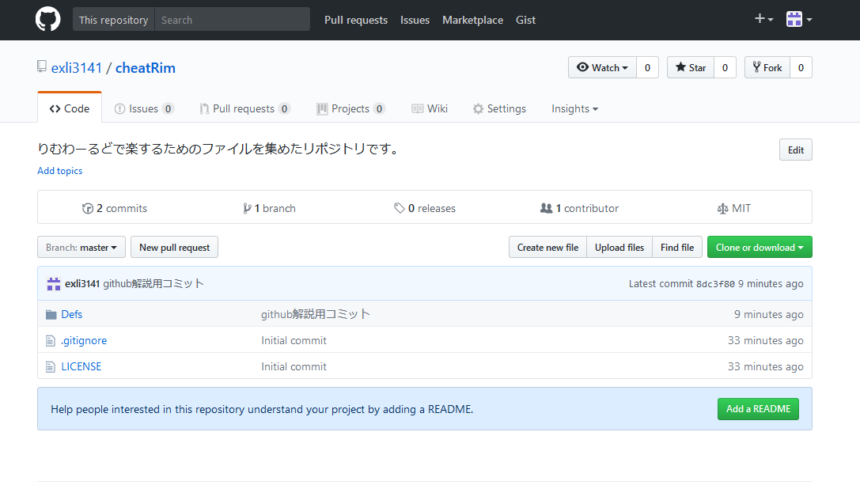Fork the repository
The width and height of the screenshot is (860, 504).
[x=767, y=67]
